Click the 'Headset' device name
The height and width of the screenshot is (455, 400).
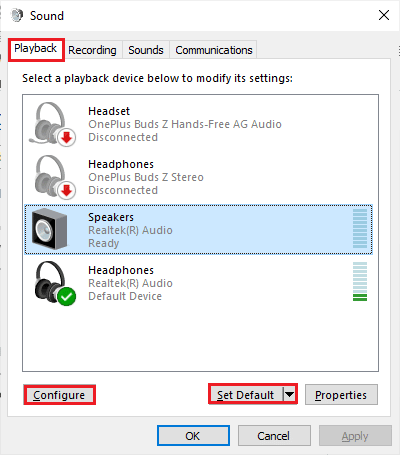point(109,111)
